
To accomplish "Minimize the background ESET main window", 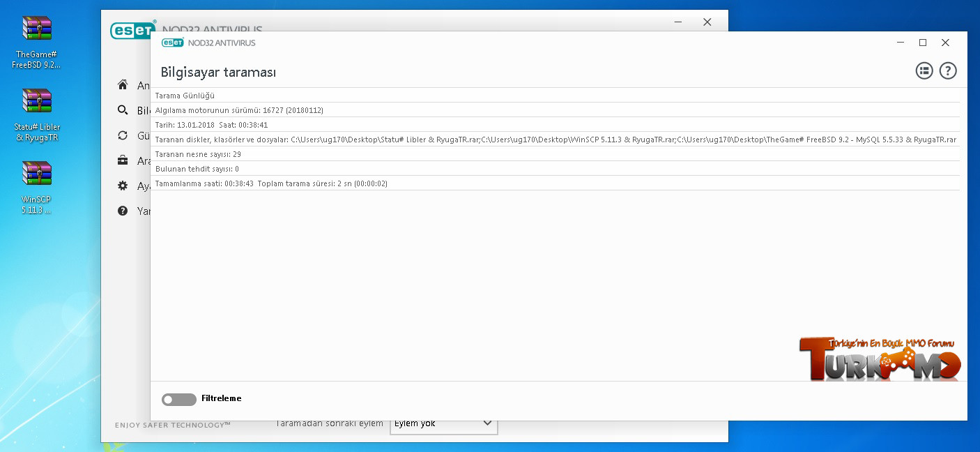I will click(x=678, y=22).
